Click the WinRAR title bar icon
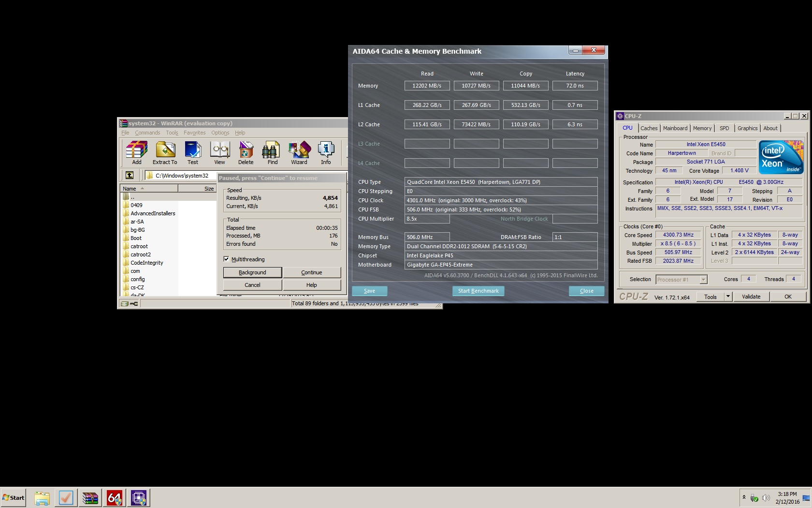Screen dimensions: 812x508 124,123
